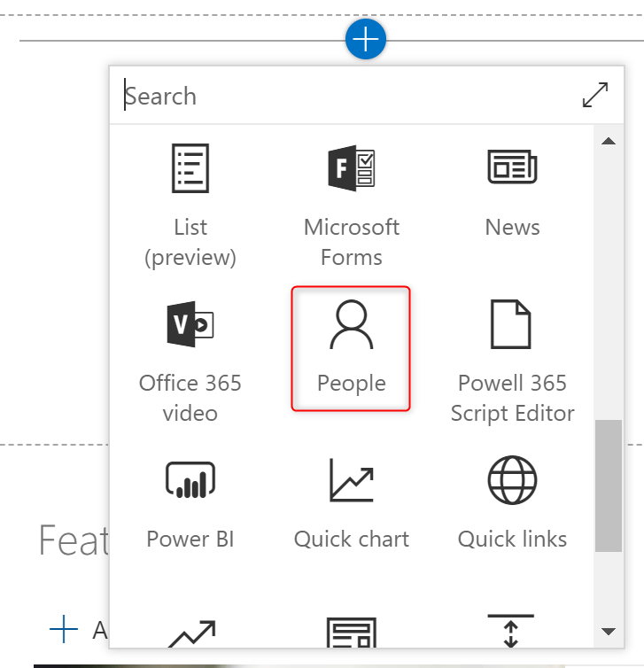Click the 'Quick links' label text

click(512, 539)
